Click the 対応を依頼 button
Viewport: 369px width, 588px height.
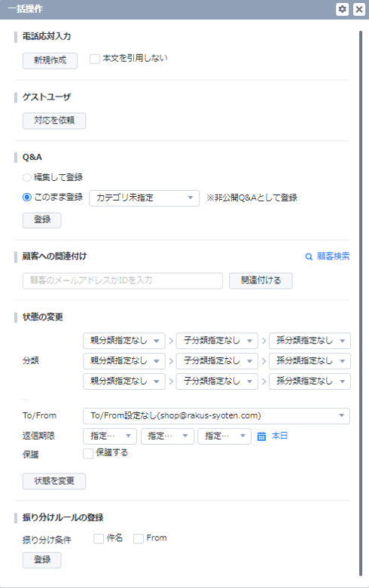[54, 121]
